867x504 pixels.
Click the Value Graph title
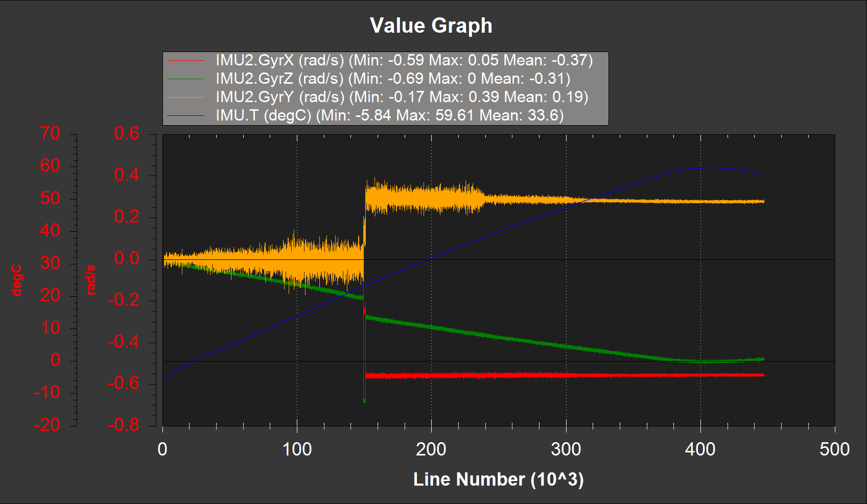(431, 26)
